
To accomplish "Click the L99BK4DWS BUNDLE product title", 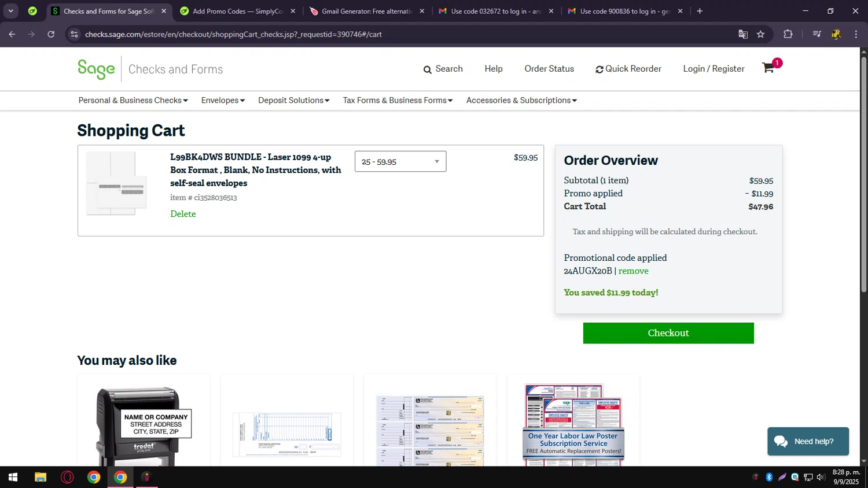I will click(256, 170).
